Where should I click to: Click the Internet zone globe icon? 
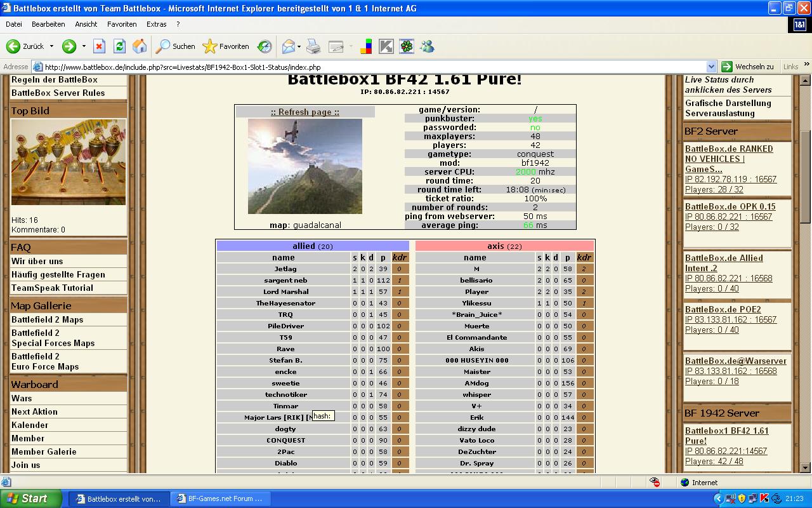(x=684, y=483)
